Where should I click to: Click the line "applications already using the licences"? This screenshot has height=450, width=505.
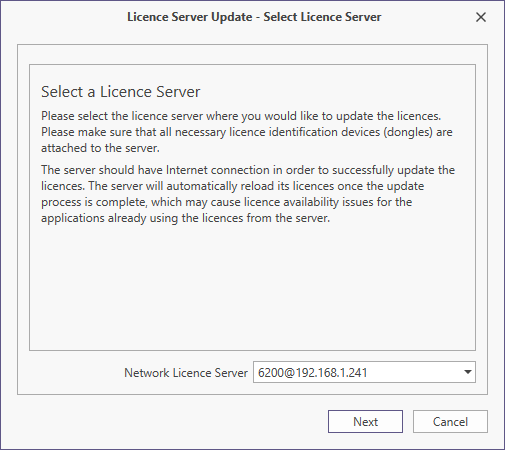coord(186,218)
